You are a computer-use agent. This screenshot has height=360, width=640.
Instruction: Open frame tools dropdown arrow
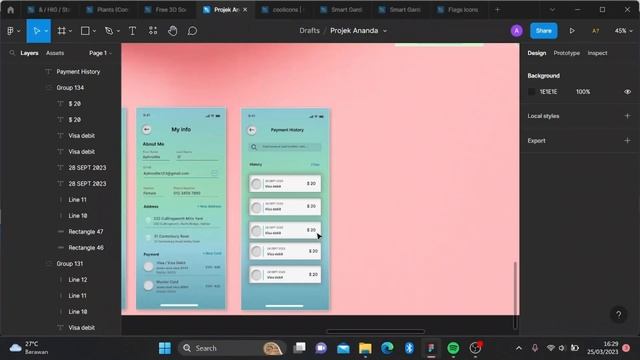tap(70, 31)
